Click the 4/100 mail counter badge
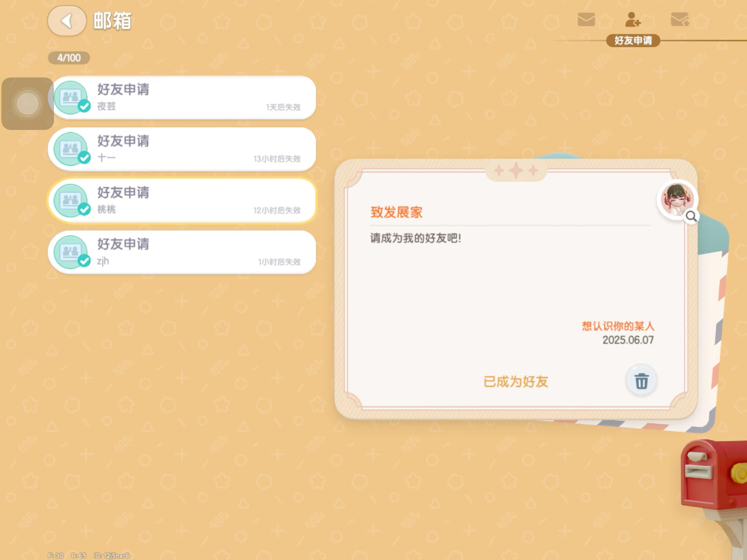The image size is (747, 560). [x=69, y=58]
